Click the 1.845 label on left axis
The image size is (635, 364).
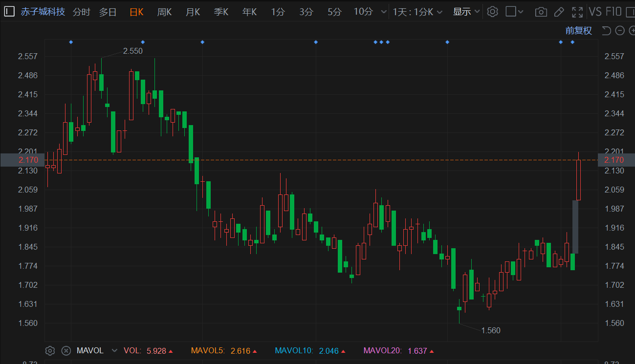click(28, 247)
